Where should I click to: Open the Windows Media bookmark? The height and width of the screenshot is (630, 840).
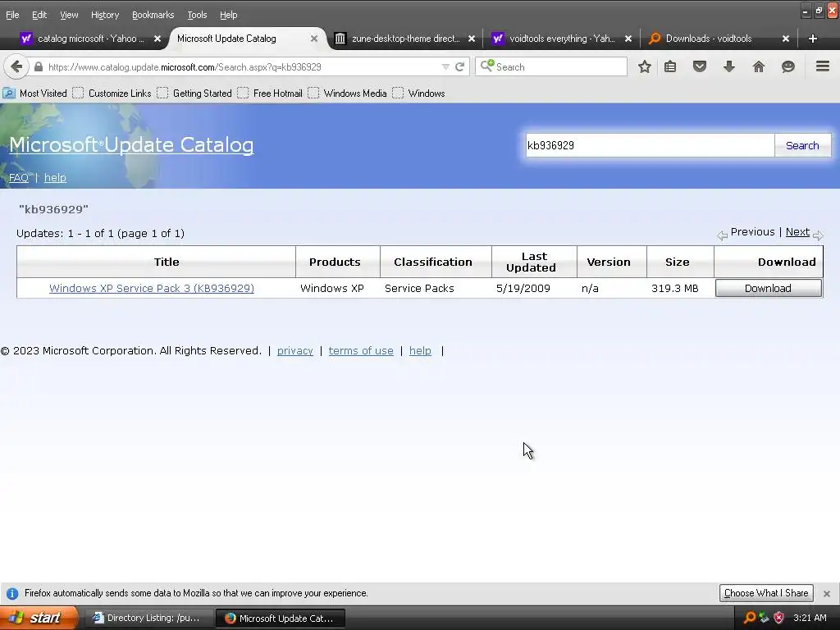(x=348, y=94)
